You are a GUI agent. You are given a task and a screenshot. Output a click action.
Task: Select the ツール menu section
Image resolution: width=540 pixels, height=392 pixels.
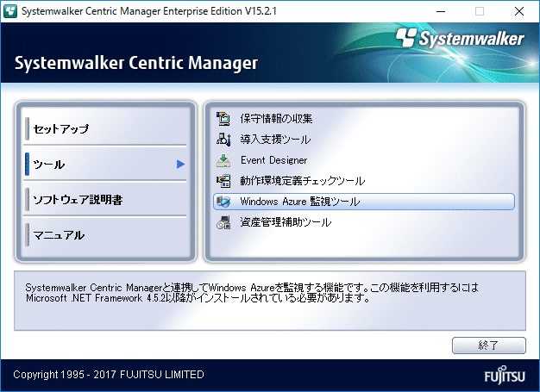coord(105,165)
